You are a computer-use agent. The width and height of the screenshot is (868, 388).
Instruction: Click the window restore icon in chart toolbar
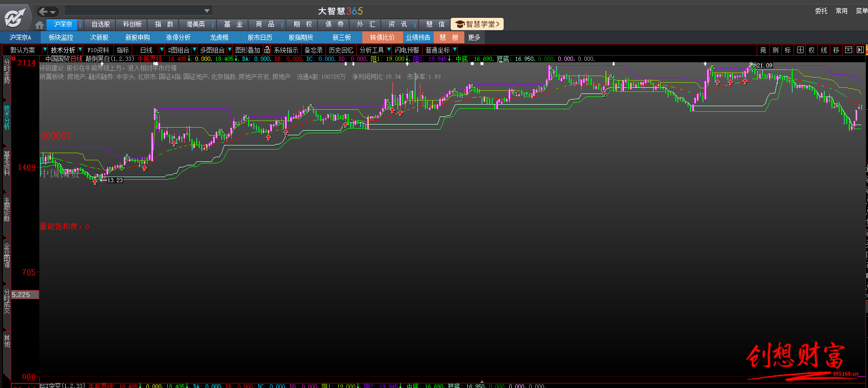coord(849,50)
